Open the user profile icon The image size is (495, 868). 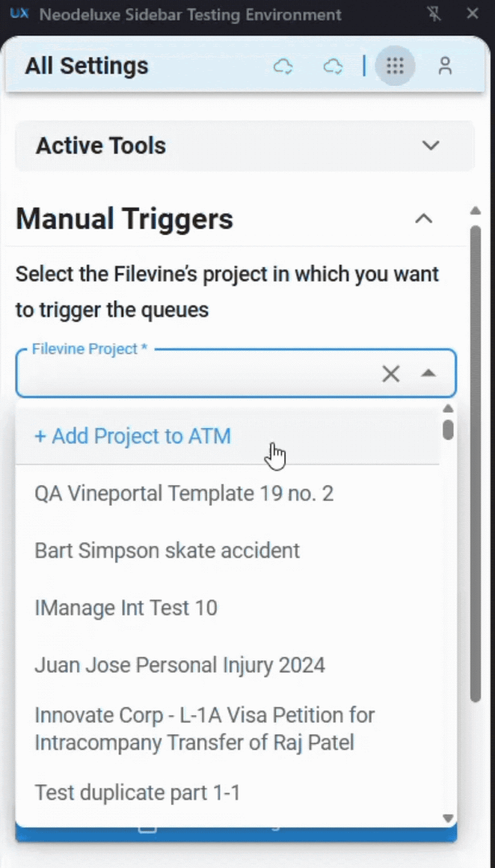(445, 66)
